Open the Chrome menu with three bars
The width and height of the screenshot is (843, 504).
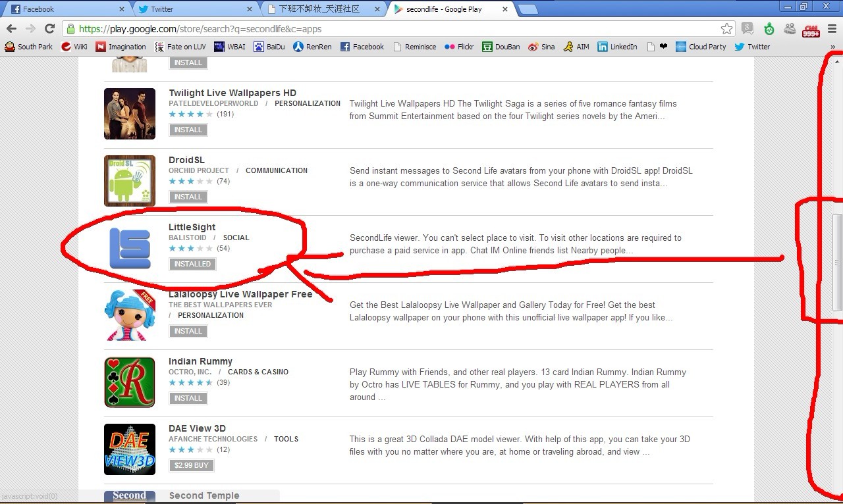[x=832, y=29]
